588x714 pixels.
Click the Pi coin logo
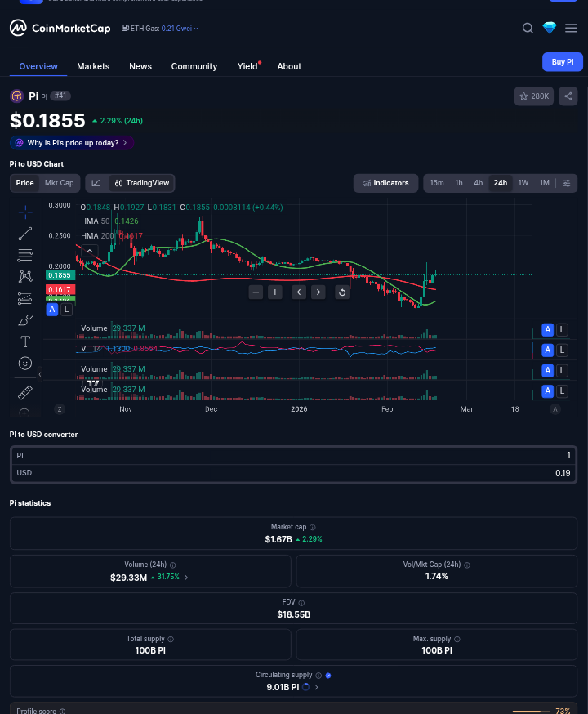17,96
